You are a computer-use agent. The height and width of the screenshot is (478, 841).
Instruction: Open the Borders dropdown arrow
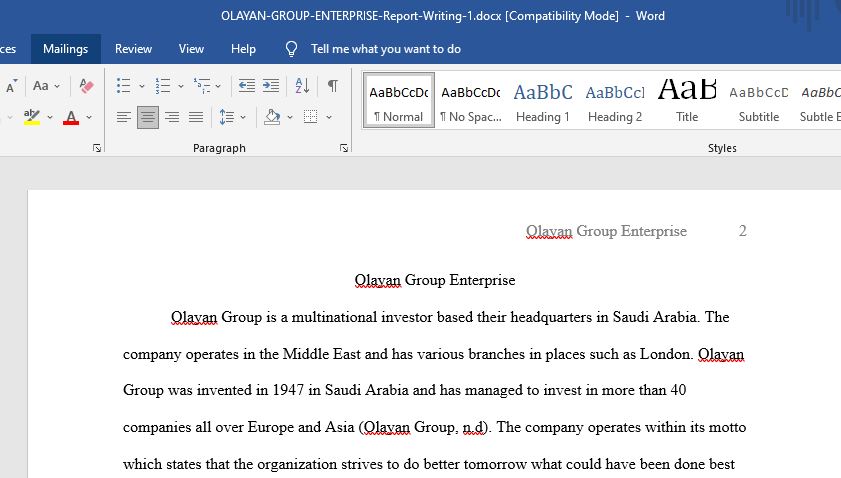point(329,117)
